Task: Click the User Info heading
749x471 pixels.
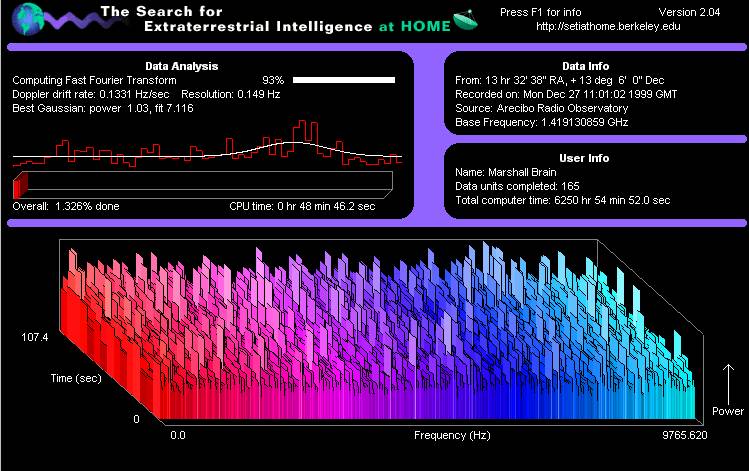Action: 584,158
